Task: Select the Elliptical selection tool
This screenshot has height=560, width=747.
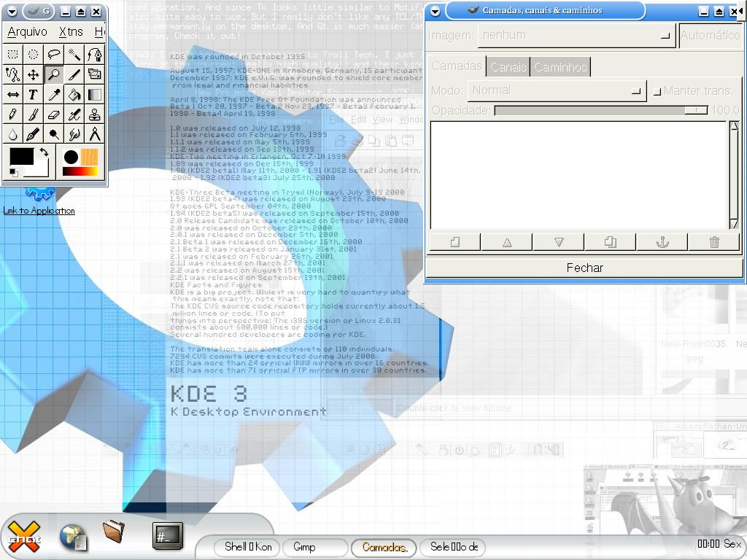Action: tap(33, 54)
